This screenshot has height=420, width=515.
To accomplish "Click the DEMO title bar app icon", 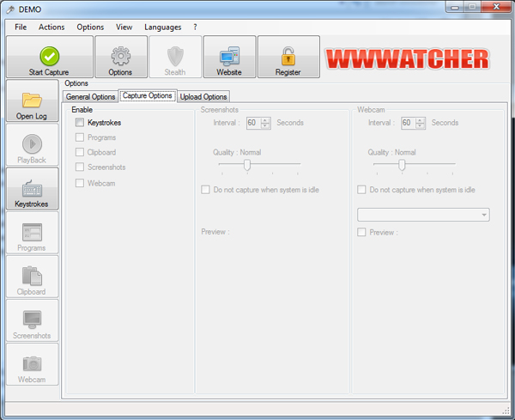I will pos(10,9).
